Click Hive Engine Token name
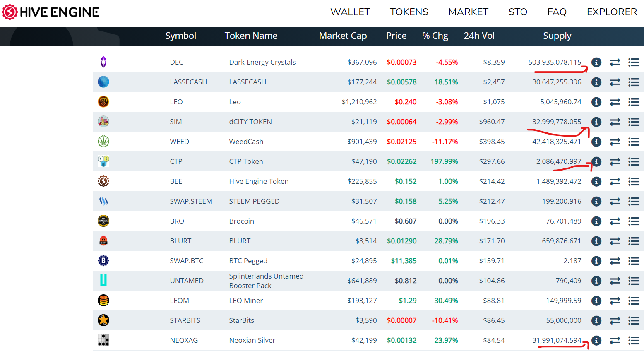Image resolution: width=644 pixels, height=351 pixels. tap(259, 181)
